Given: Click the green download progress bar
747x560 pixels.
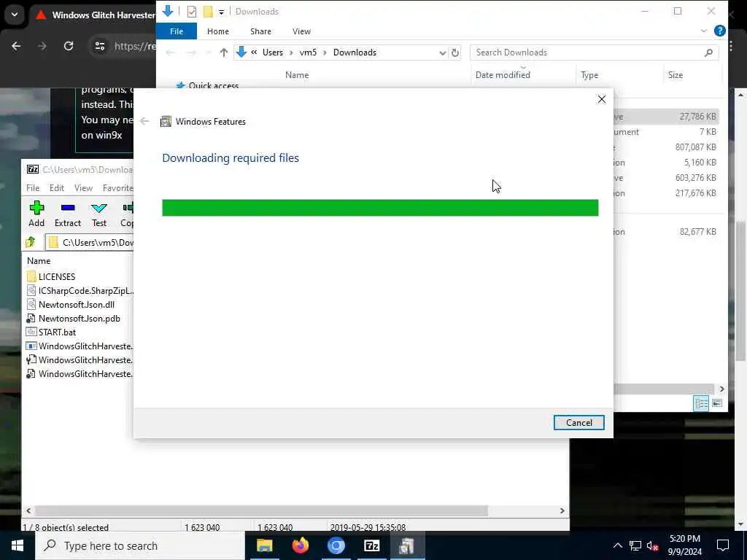Looking at the screenshot, I should click(x=380, y=208).
